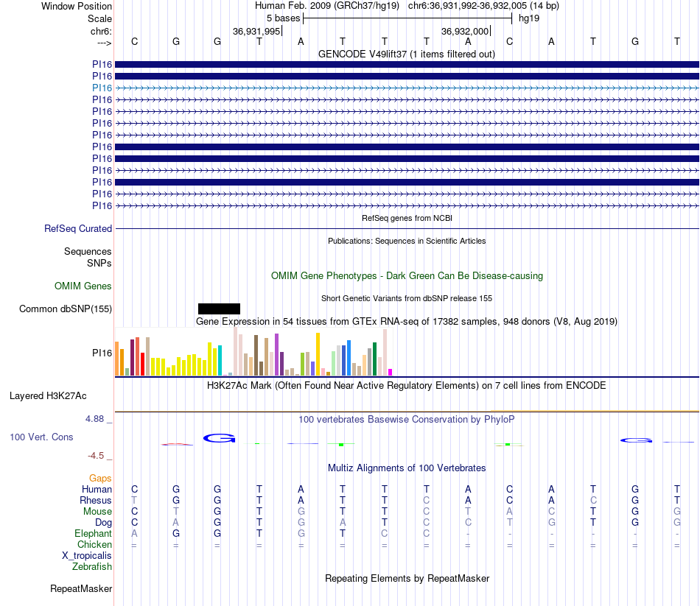Click 'Multiz Alignments of 100 Vertebrates' title
Viewport: 700px width, 606px height.
(x=407, y=468)
